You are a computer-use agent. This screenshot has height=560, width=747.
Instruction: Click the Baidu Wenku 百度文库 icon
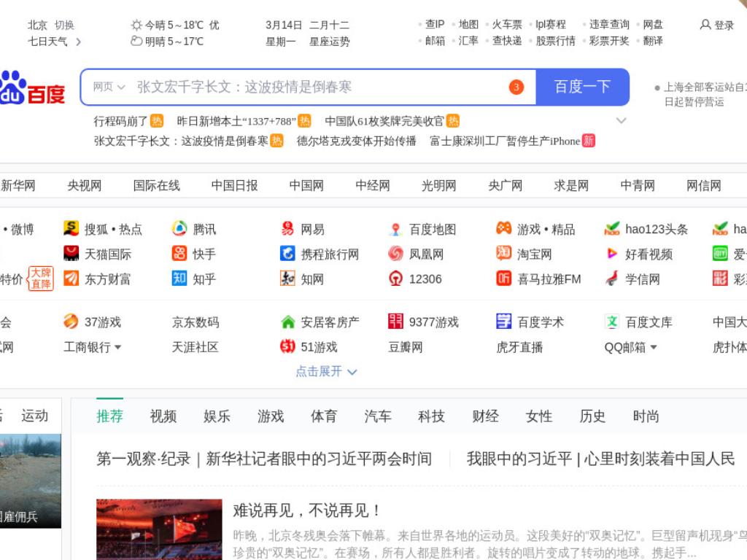pos(612,322)
